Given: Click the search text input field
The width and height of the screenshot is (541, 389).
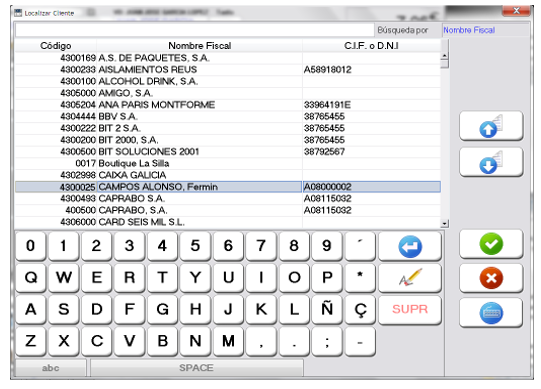Looking at the screenshot, I should pyautogui.click(x=194, y=30).
